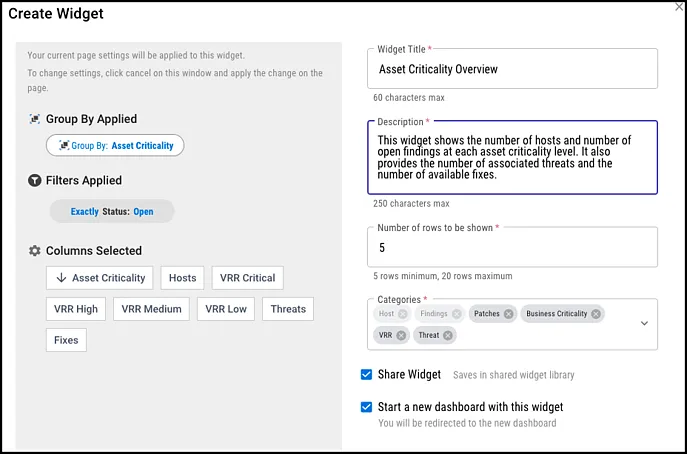Uncheck the Share Widget checkbox
This screenshot has width=687, height=454.
pos(366,375)
